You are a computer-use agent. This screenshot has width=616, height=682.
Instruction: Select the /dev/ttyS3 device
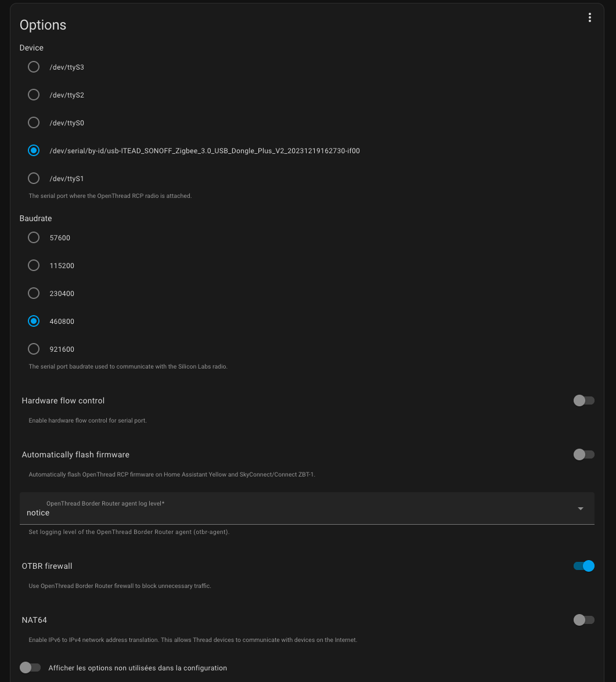[34, 67]
